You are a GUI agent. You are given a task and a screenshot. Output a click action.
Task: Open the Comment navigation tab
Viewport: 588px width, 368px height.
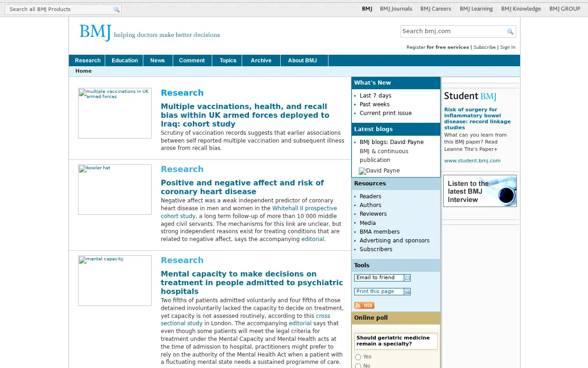(192, 61)
